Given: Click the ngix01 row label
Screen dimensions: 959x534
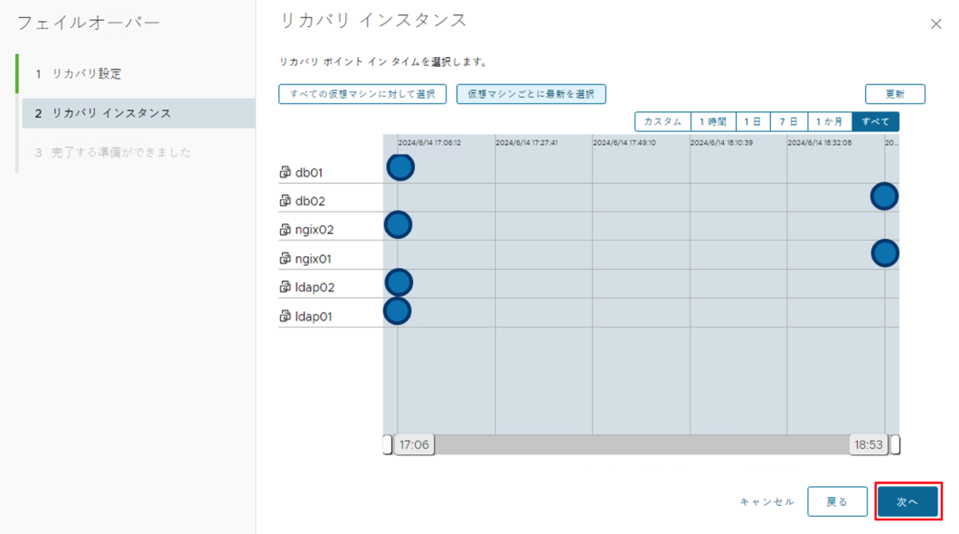Looking at the screenshot, I should tap(313, 259).
